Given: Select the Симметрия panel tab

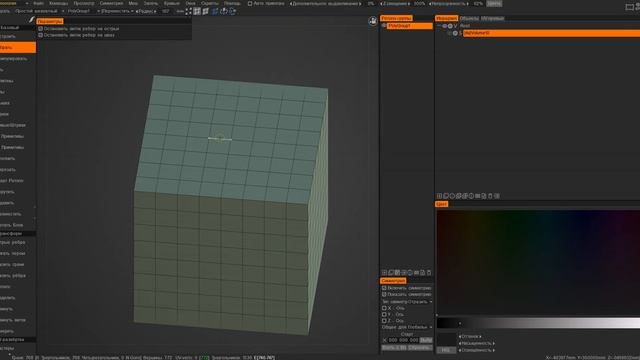Looking at the screenshot, I should click(x=393, y=281).
